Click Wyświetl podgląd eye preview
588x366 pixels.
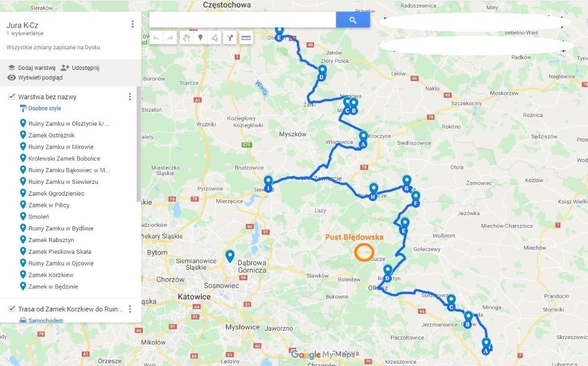[x=35, y=78]
